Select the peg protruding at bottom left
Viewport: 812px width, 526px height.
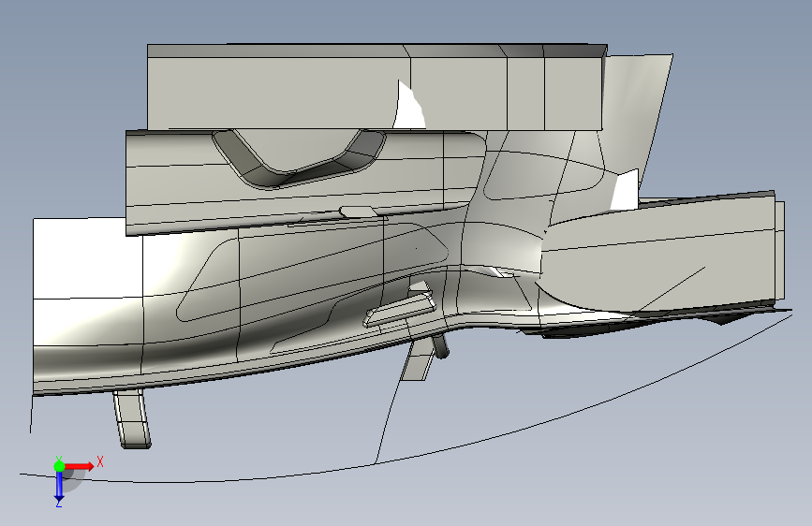[x=133, y=419]
